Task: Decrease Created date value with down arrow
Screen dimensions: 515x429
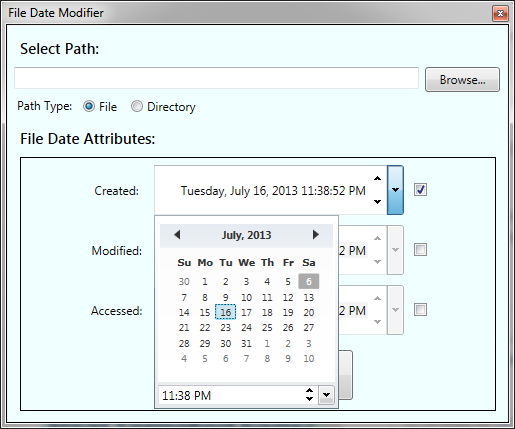Action: point(377,202)
